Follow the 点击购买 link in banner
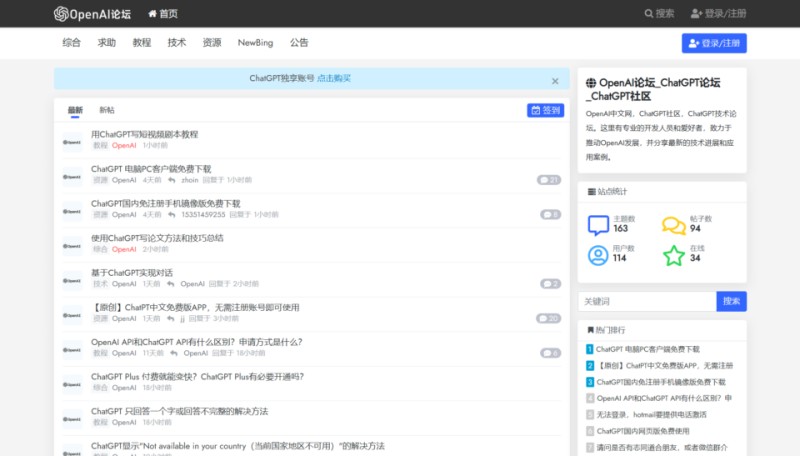 (x=334, y=79)
